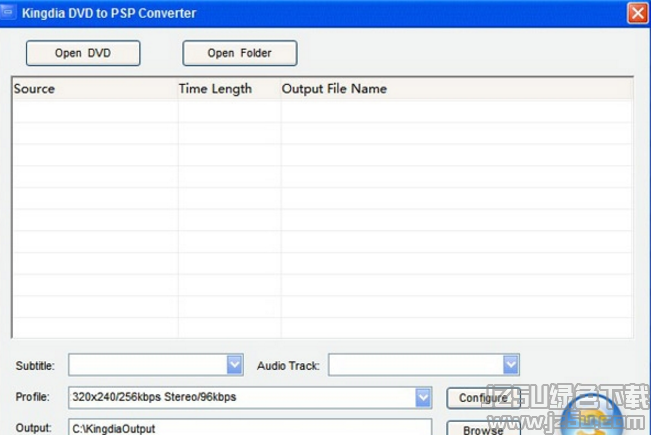The width and height of the screenshot is (651, 435).
Task: Click the Output File Name column header
Action: tap(457, 88)
